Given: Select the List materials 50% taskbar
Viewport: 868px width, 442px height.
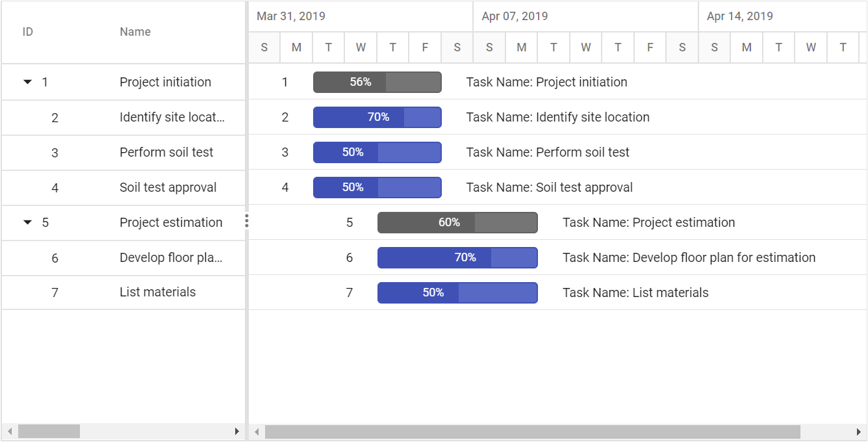Looking at the screenshot, I should (x=457, y=292).
